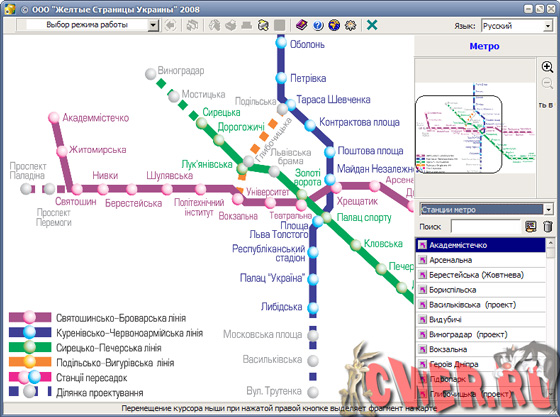Click the 'Оболонь' station marker on map

[281, 43]
